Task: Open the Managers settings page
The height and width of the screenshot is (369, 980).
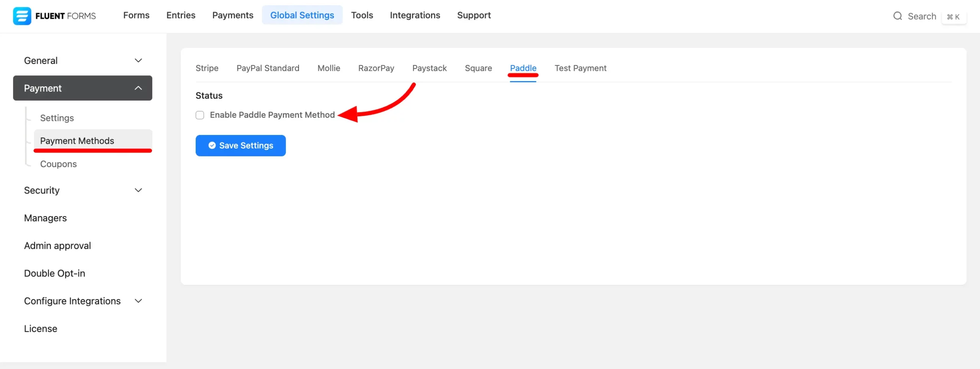Action: [x=45, y=218]
